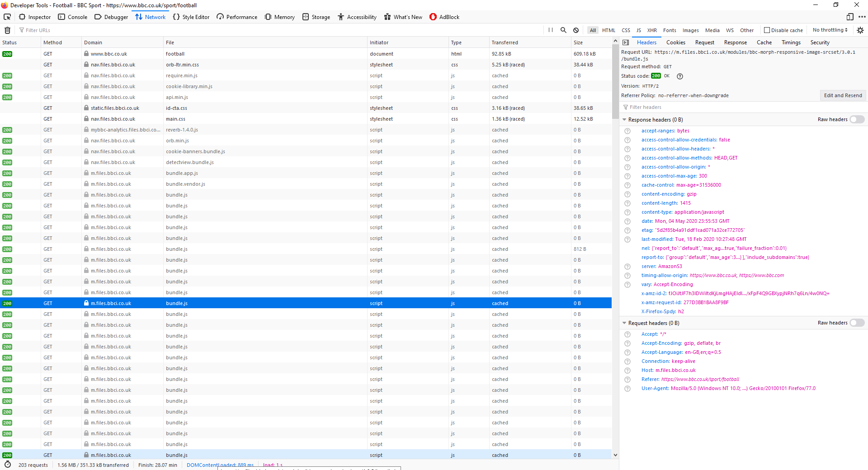Open the Style Editor panel
Screen dimensions: 868x470
pyautogui.click(x=191, y=17)
